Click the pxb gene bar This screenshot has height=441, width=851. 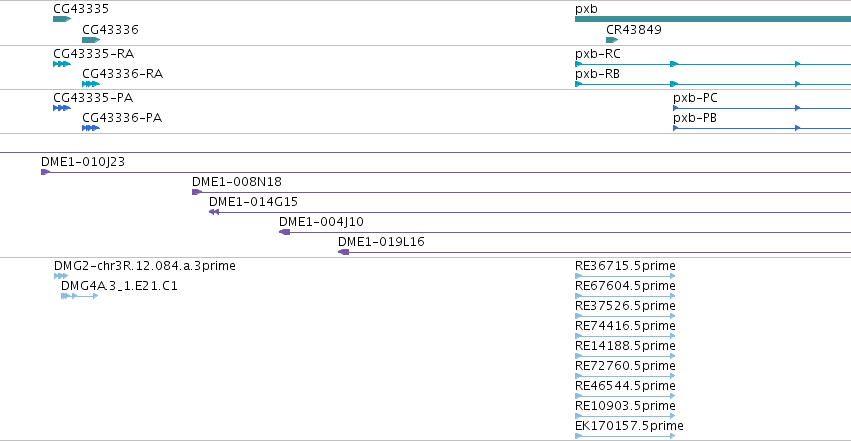click(x=713, y=19)
